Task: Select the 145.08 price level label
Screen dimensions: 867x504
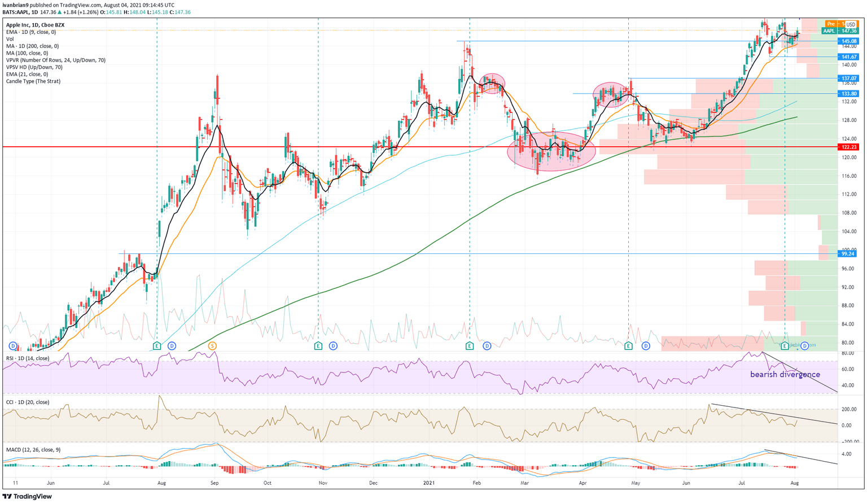Action: (848, 41)
